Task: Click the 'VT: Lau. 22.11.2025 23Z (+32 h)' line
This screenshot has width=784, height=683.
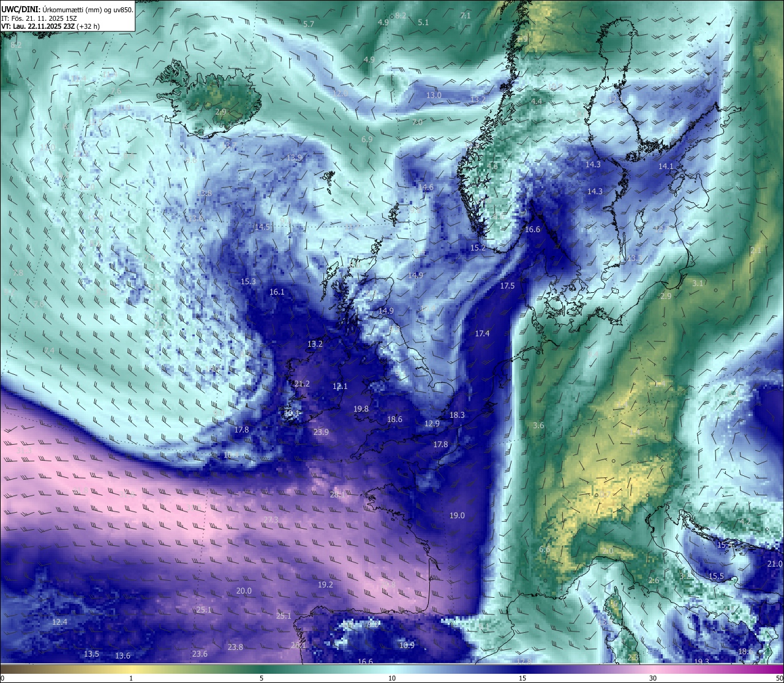Action: tap(50, 26)
